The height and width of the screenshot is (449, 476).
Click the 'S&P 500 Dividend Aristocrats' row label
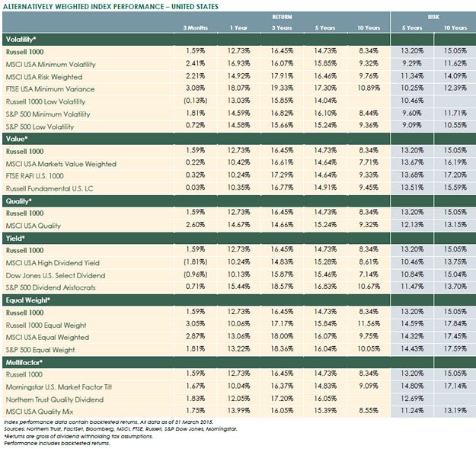(x=51, y=287)
